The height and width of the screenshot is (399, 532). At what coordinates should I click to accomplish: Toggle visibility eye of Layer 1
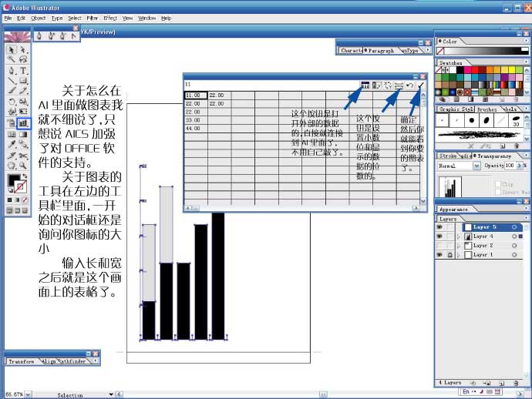[x=439, y=255]
